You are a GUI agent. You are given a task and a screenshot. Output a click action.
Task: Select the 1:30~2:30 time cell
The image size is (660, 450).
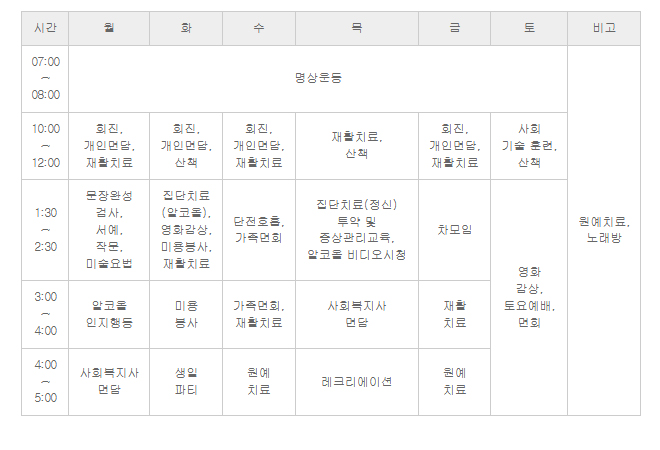[45, 230]
